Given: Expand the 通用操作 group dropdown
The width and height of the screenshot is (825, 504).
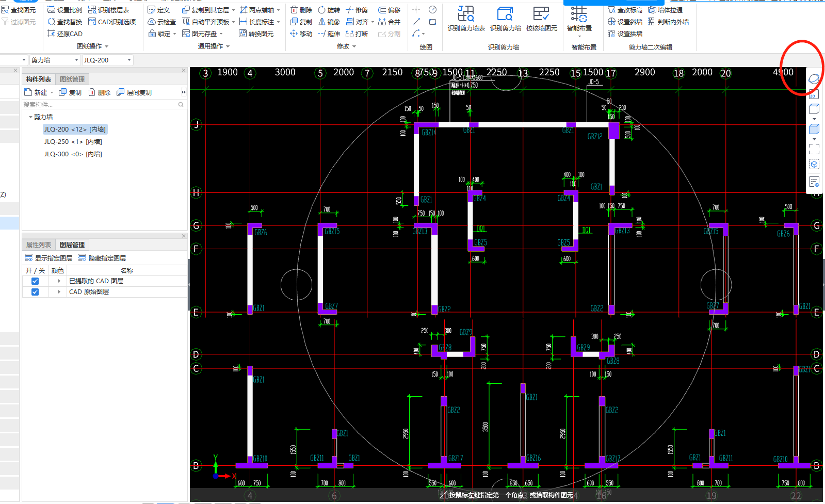Looking at the screenshot, I should click(x=214, y=46).
